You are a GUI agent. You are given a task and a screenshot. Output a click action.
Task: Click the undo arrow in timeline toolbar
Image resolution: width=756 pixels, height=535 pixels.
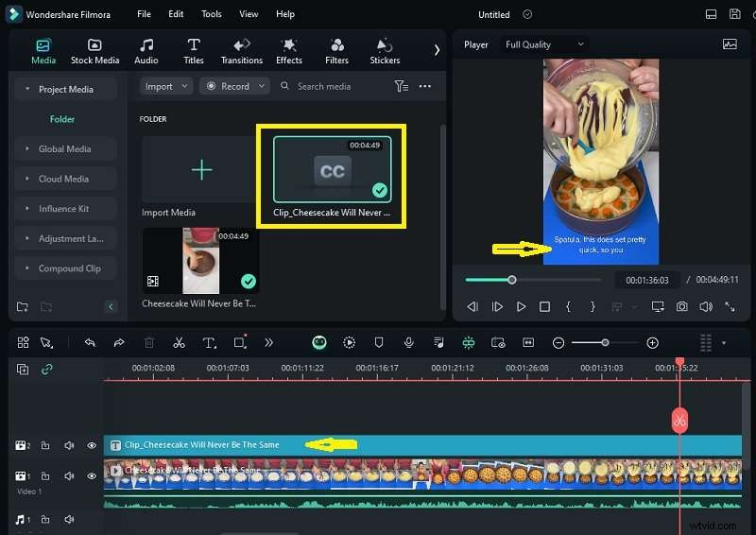coord(90,342)
